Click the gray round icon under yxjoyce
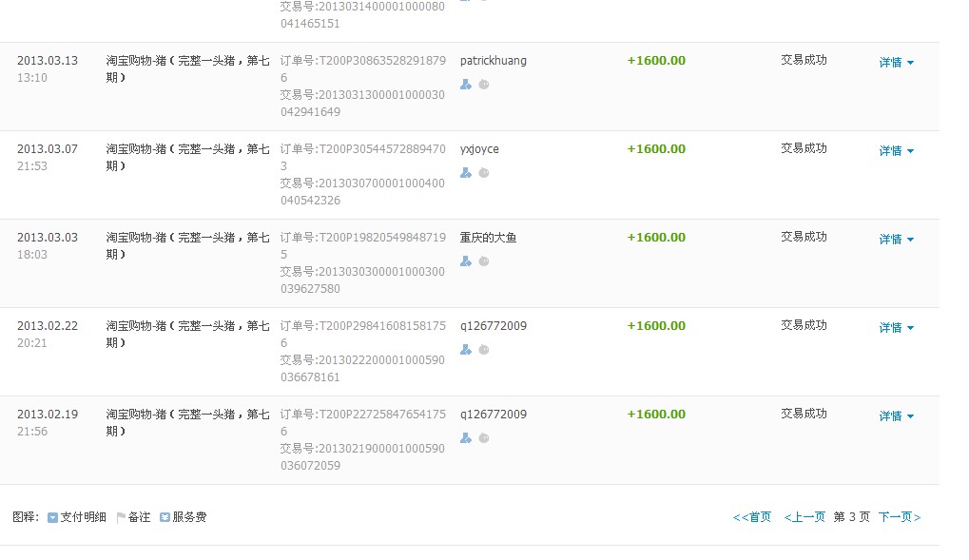Screen dimensions: 969x560 click(483, 173)
